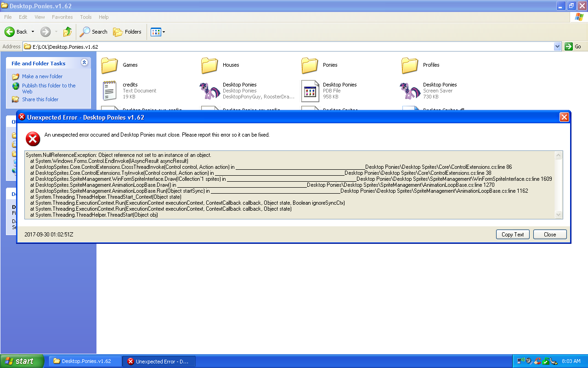The height and width of the screenshot is (368, 588).
Task: Click the Explorer title bar folder icon
Action: [5, 6]
